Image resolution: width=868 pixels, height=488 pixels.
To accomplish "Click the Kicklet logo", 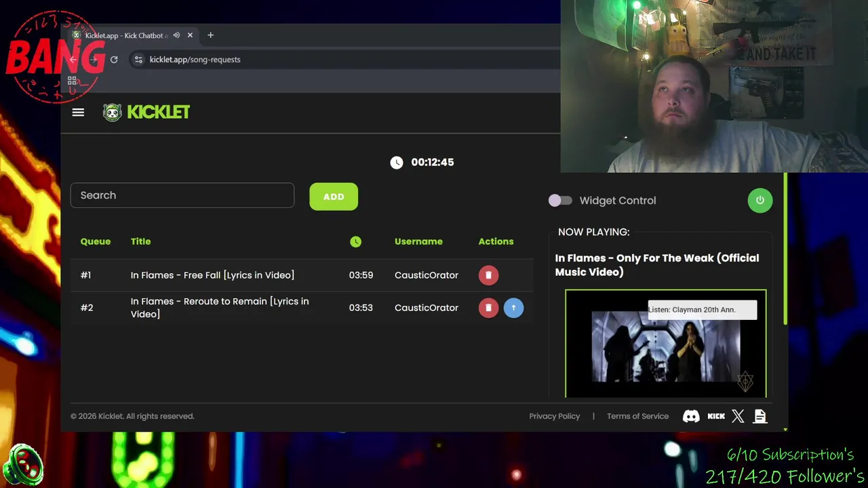I will [x=146, y=113].
